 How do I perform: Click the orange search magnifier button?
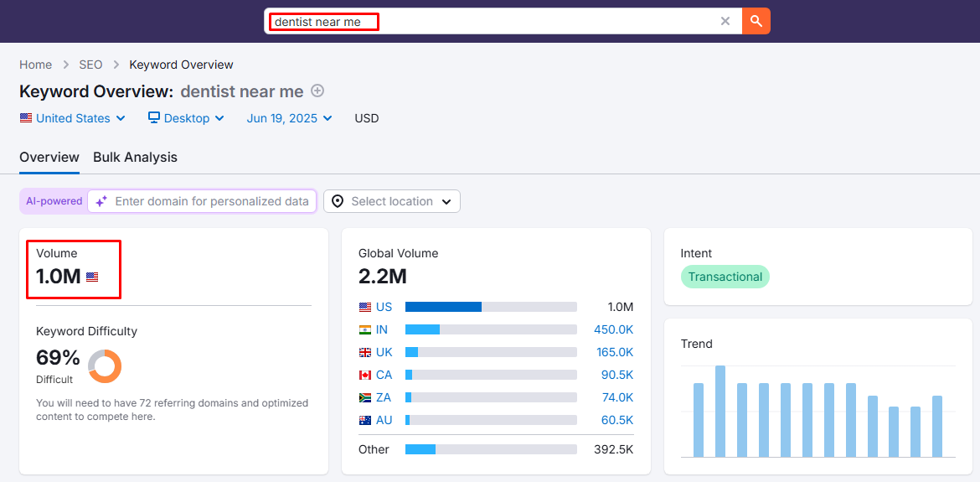click(x=756, y=21)
